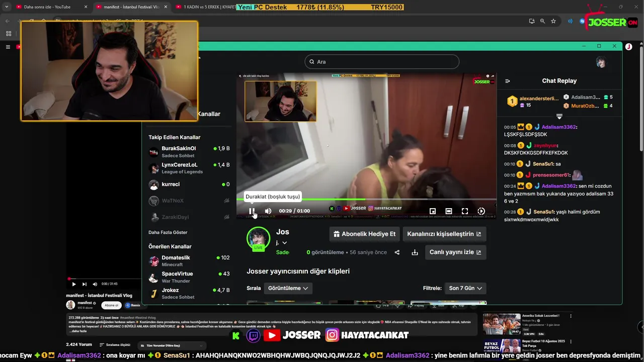The width and height of the screenshot is (644, 362).
Task: Open recommended channel Jrokez
Action: tap(190, 294)
